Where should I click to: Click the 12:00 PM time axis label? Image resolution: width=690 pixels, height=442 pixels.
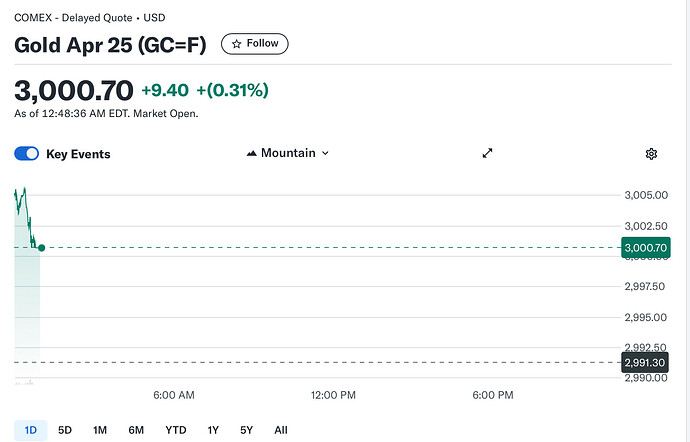[x=333, y=395]
